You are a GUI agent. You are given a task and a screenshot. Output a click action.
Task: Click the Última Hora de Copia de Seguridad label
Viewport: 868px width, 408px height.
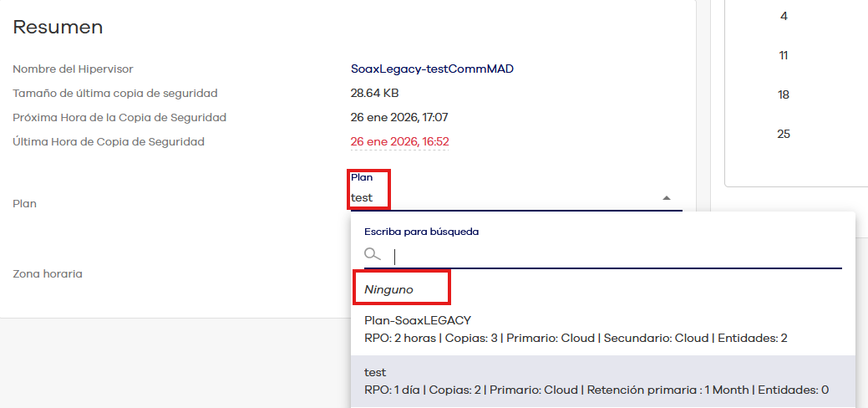pos(109,142)
